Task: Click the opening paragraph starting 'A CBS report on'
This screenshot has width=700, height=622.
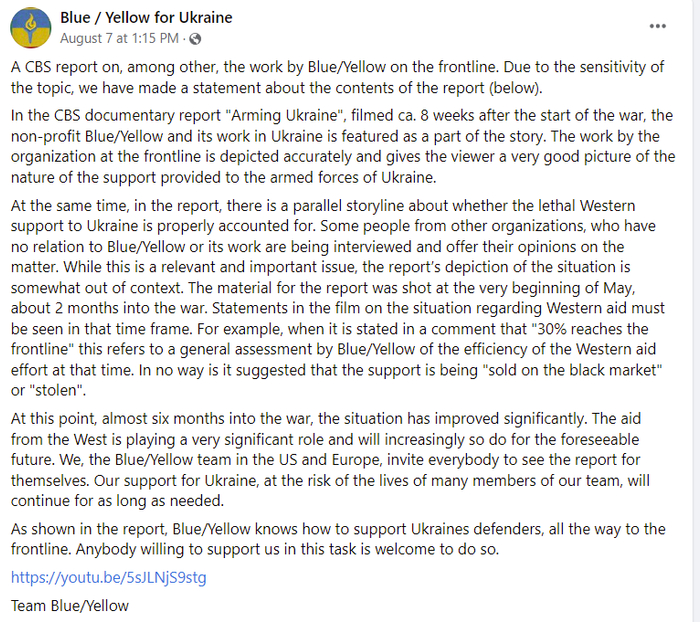Action: pos(340,77)
